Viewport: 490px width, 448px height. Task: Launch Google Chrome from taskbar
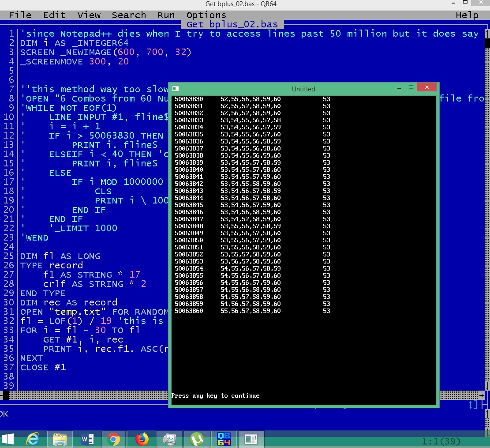coord(114,439)
